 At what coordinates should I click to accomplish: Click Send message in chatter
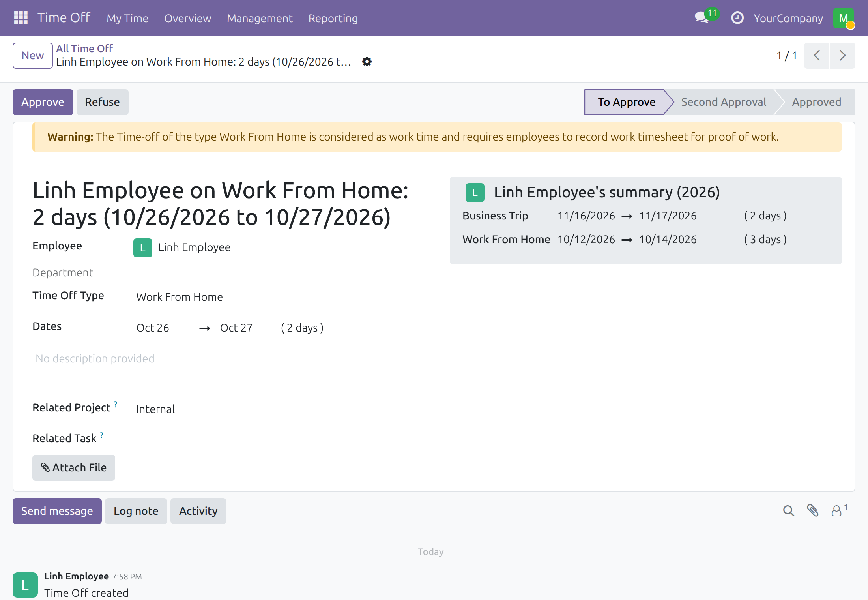coord(57,511)
